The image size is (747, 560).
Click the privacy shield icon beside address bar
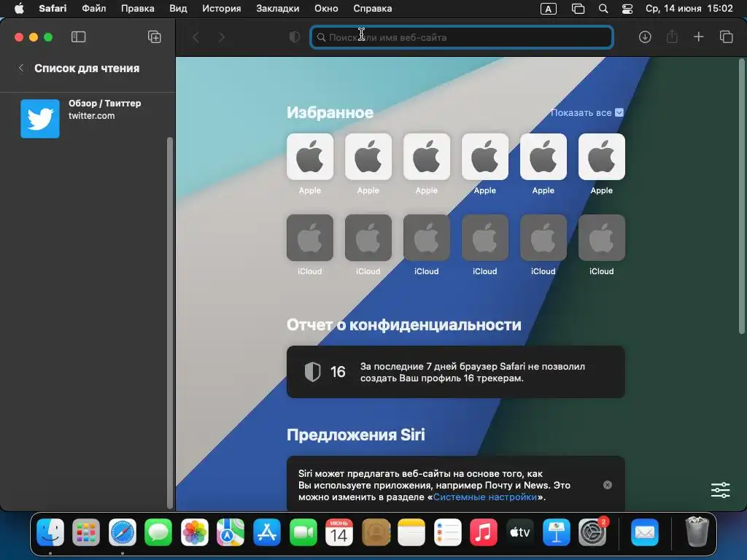(x=295, y=37)
